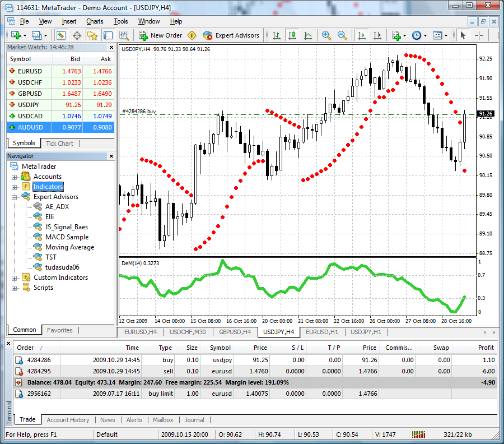
Task: Close the Navigator panel
Action: coord(111,156)
